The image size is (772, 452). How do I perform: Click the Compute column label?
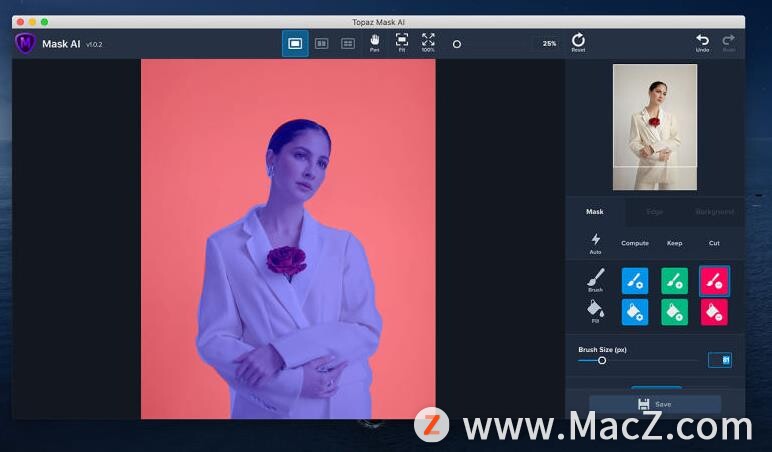click(x=635, y=243)
